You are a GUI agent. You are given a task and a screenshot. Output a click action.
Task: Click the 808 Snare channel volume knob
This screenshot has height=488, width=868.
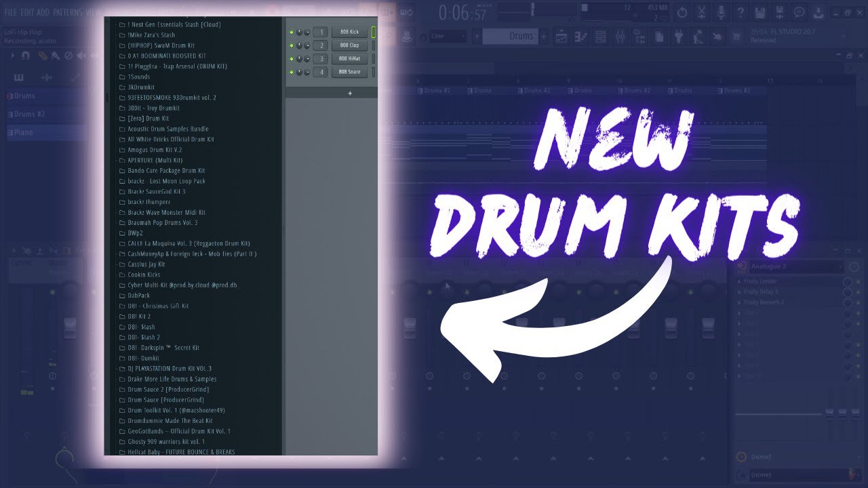click(x=307, y=72)
